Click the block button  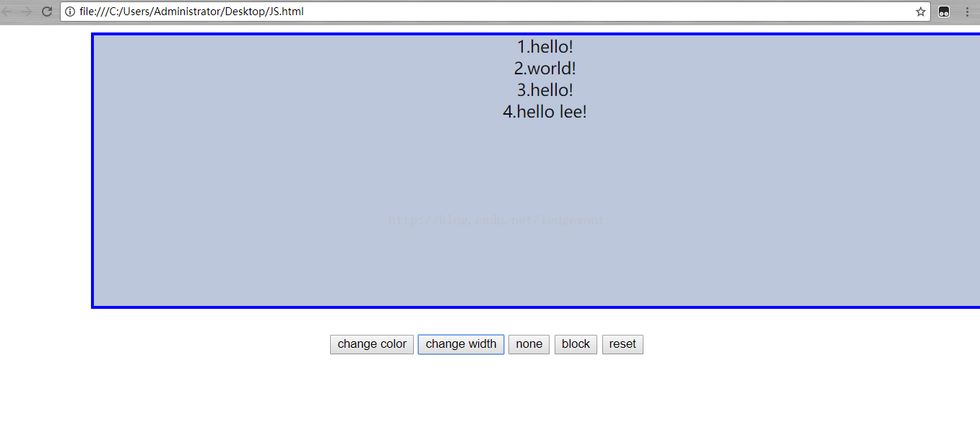pos(576,344)
